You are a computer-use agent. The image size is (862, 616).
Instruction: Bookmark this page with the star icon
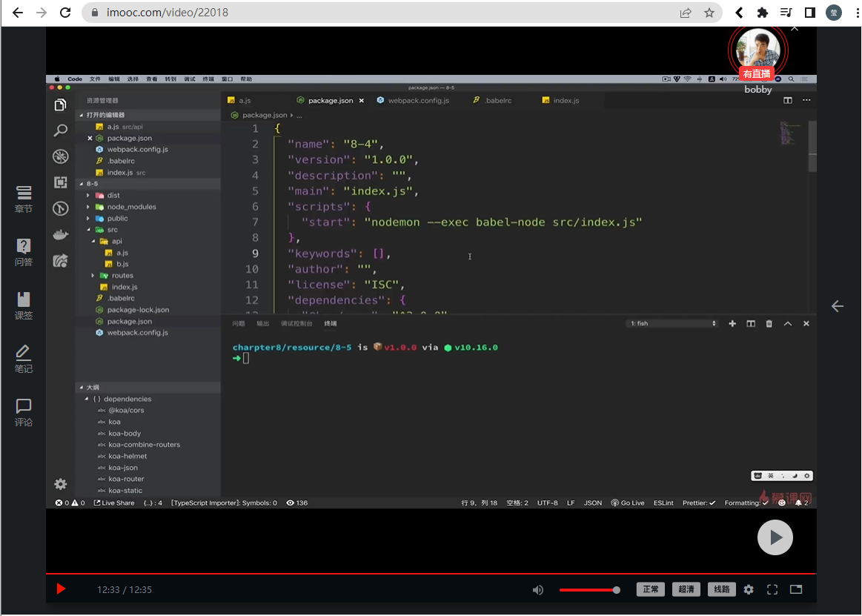pos(709,13)
